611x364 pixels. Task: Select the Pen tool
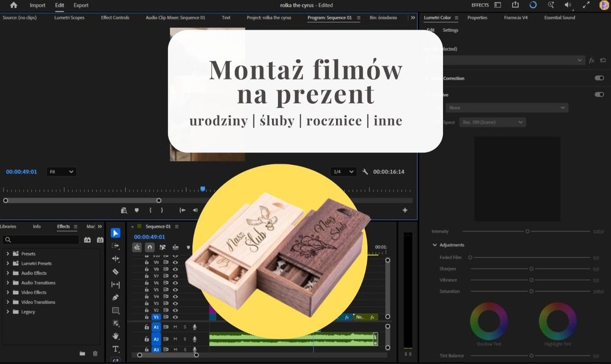[115, 297]
